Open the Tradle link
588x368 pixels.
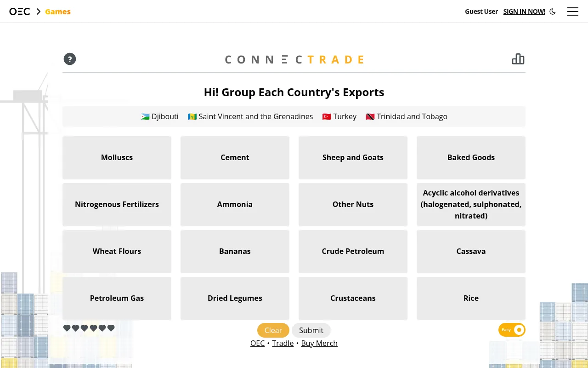[283, 343]
